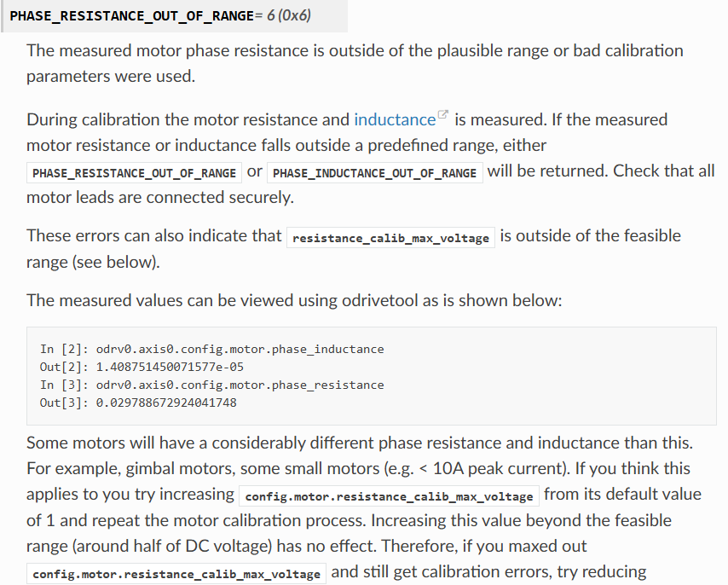728x585 pixels.
Task: Click the PHASE_INDUCTANCE_OUT_OF_RANGE code label
Action: pyautogui.click(x=375, y=173)
